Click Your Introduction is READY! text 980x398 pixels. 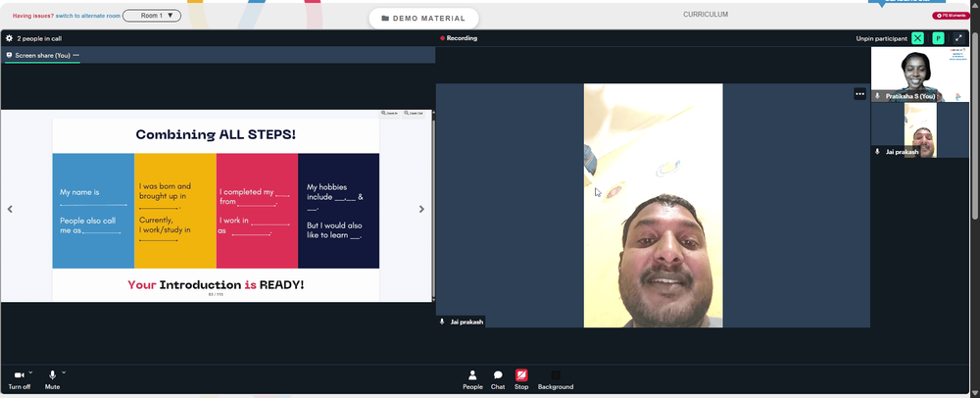click(216, 285)
